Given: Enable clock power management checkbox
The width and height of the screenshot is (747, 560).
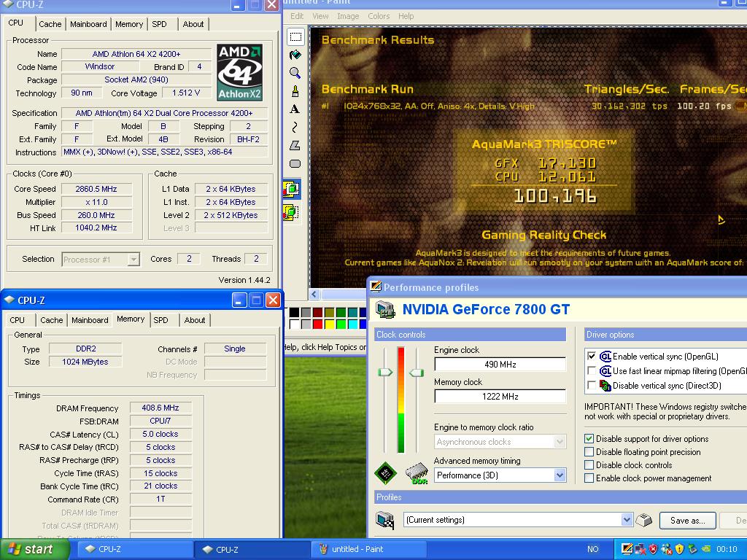Looking at the screenshot, I should coord(589,478).
